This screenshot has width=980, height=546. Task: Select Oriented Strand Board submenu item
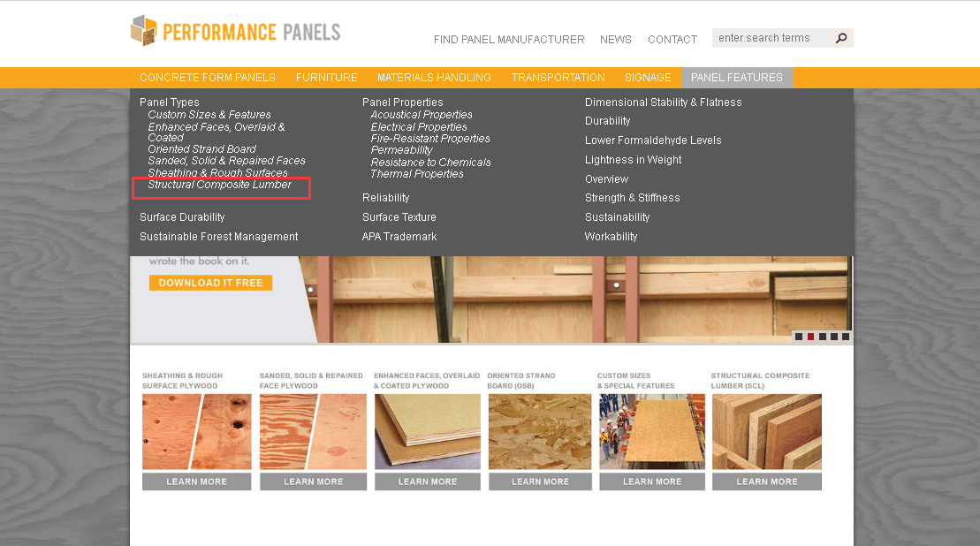pyautogui.click(x=201, y=148)
